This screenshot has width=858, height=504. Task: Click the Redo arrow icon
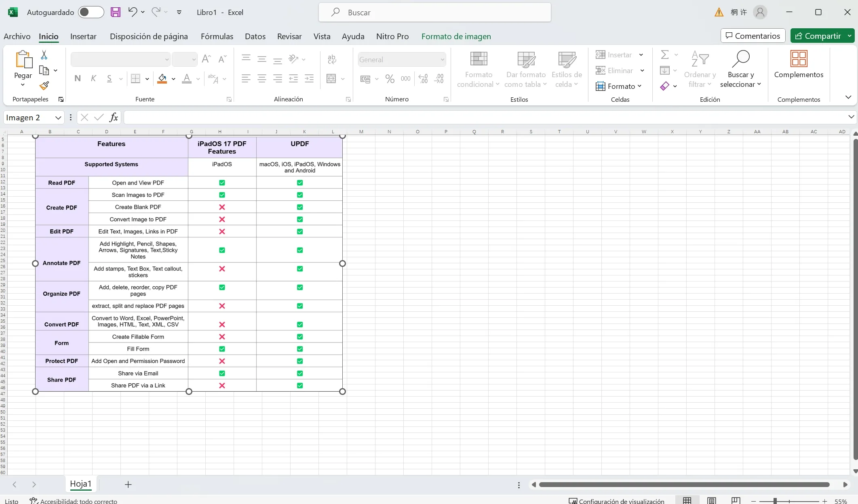click(156, 12)
